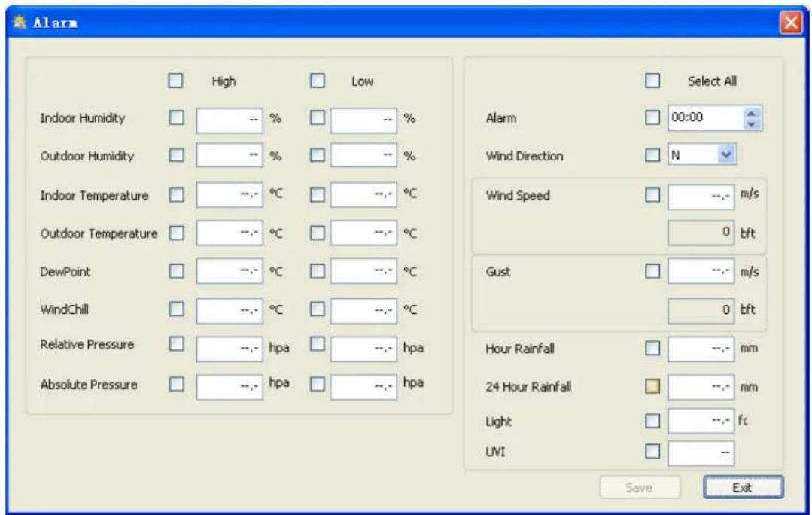Viewport: 812px width, 515px height.
Task: Toggle WindChill high alarm checkbox
Action: (x=177, y=309)
